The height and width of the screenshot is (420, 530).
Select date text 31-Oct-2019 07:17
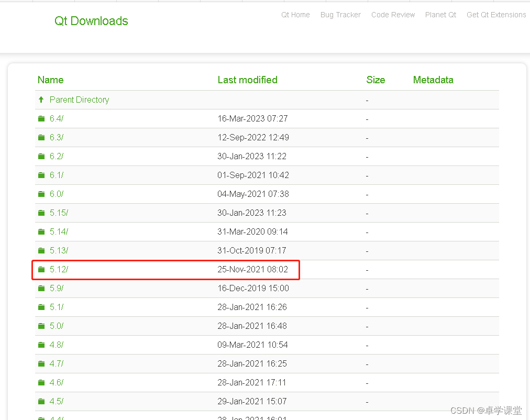pyautogui.click(x=252, y=251)
